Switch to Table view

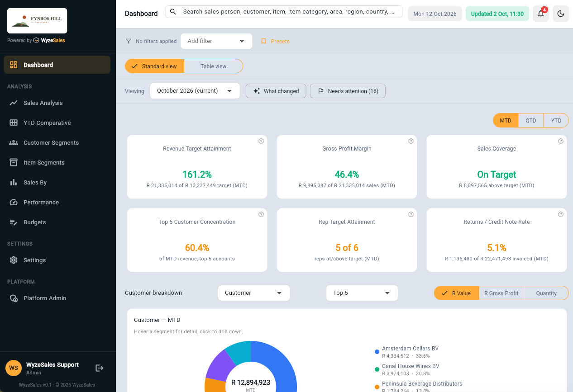tap(214, 66)
